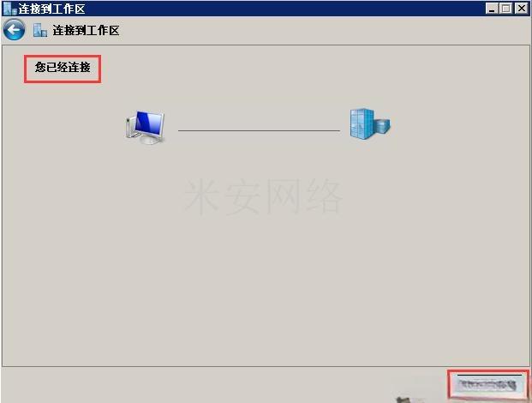Click the 连接到工作区 title bar text
This screenshot has width=532, height=403.
[51, 9]
